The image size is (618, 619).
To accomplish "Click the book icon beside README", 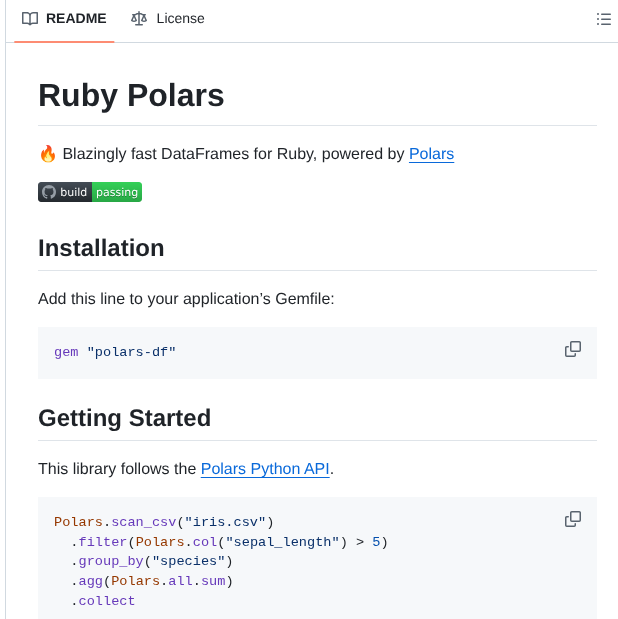I will click(30, 19).
